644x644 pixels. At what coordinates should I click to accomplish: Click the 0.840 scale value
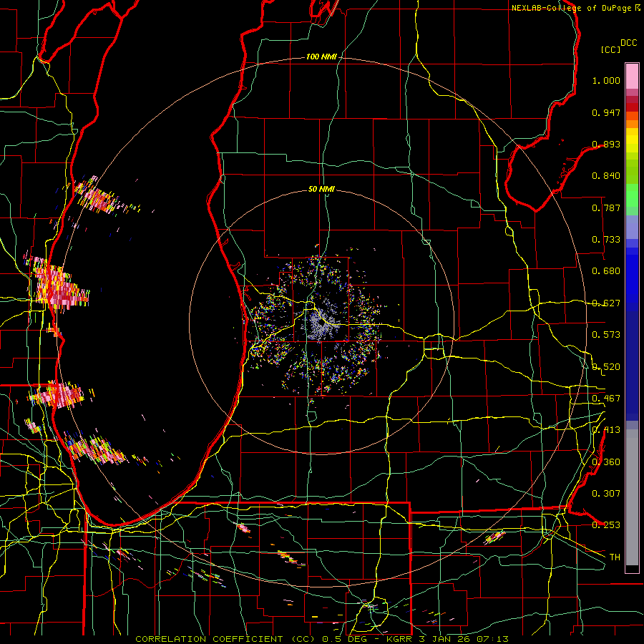click(606, 176)
